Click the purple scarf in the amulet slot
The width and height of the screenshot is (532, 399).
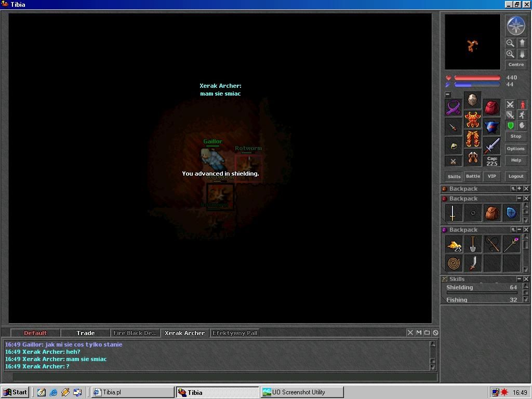click(x=453, y=108)
